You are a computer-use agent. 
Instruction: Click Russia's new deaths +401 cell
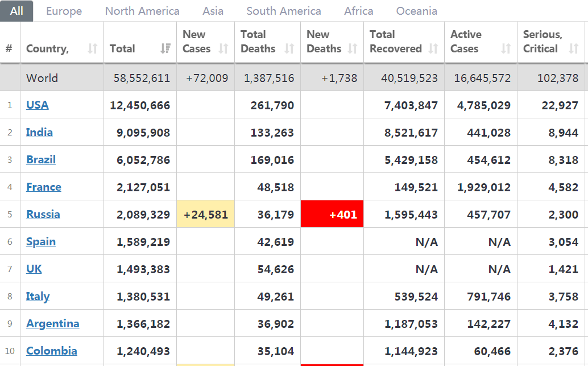pos(332,214)
